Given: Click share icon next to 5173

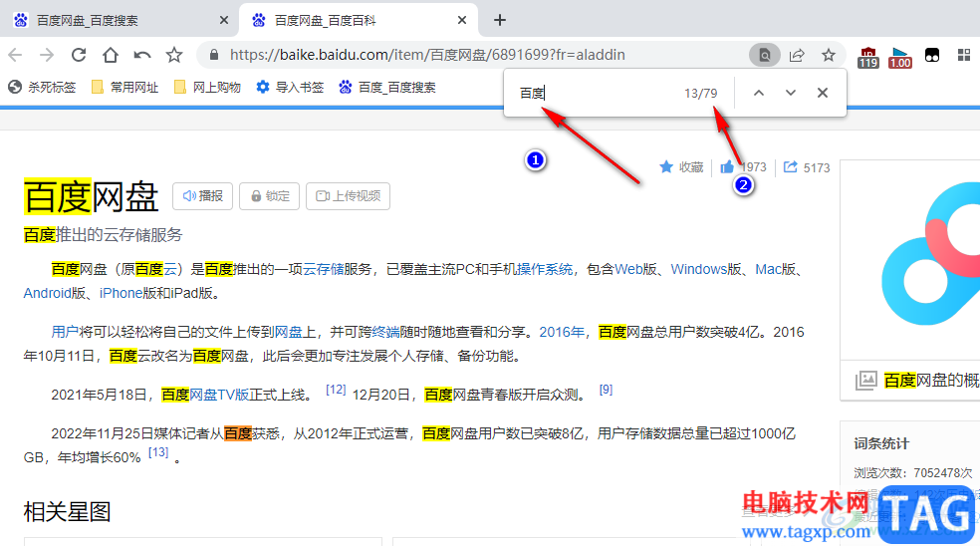Looking at the screenshot, I should click(791, 167).
